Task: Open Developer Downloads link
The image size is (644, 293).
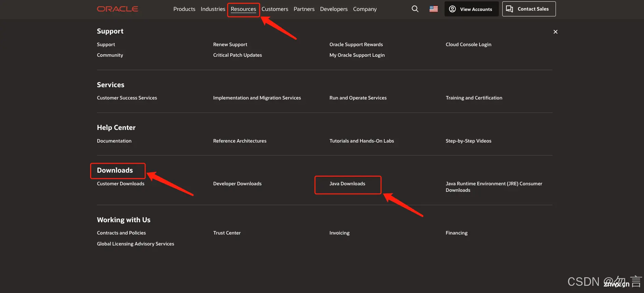Action: click(x=237, y=184)
